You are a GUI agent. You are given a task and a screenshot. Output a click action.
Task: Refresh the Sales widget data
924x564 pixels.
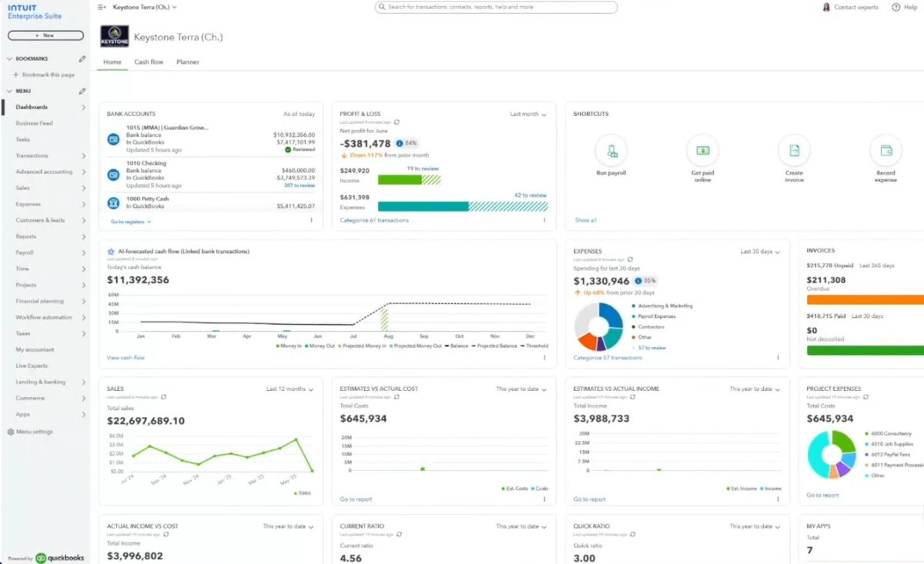click(x=163, y=397)
